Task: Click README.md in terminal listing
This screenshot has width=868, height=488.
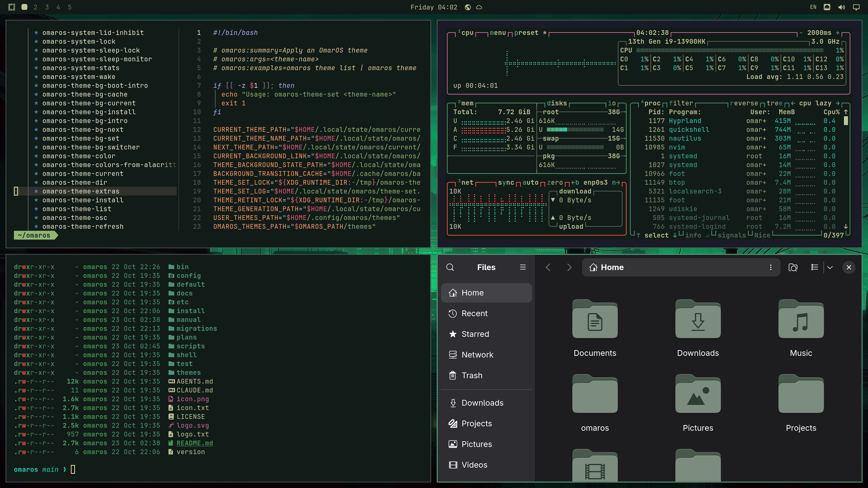Action: [x=195, y=443]
